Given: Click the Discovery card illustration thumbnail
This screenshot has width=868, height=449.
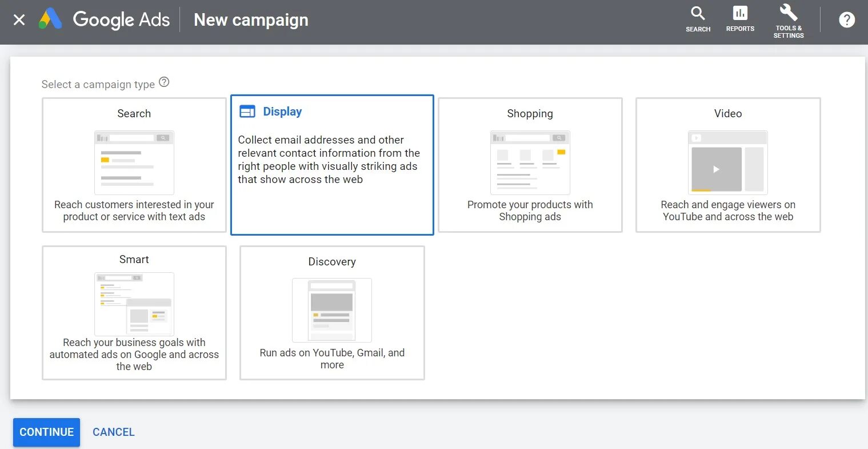Looking at the screenshot, I should click(332, 310).
